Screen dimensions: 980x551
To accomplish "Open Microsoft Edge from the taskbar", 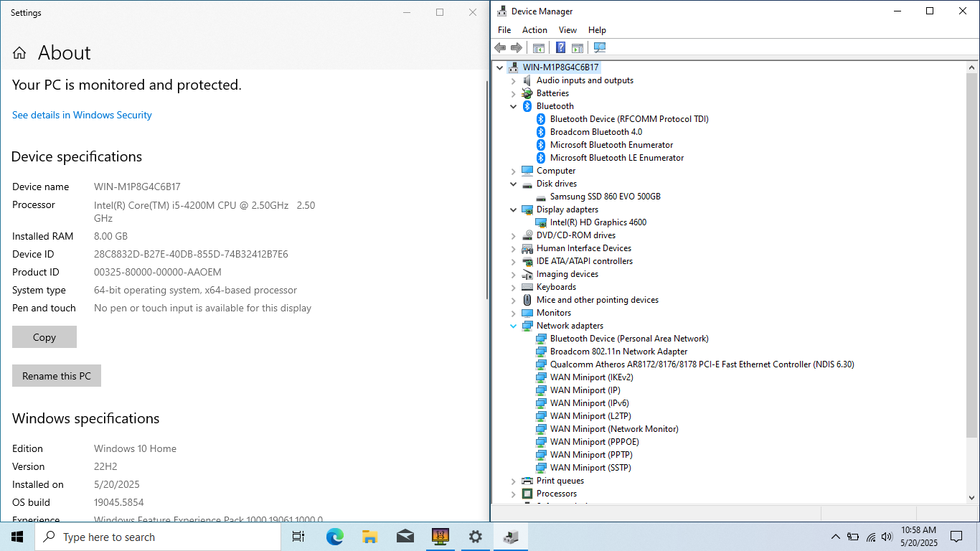I will [334, 537].
